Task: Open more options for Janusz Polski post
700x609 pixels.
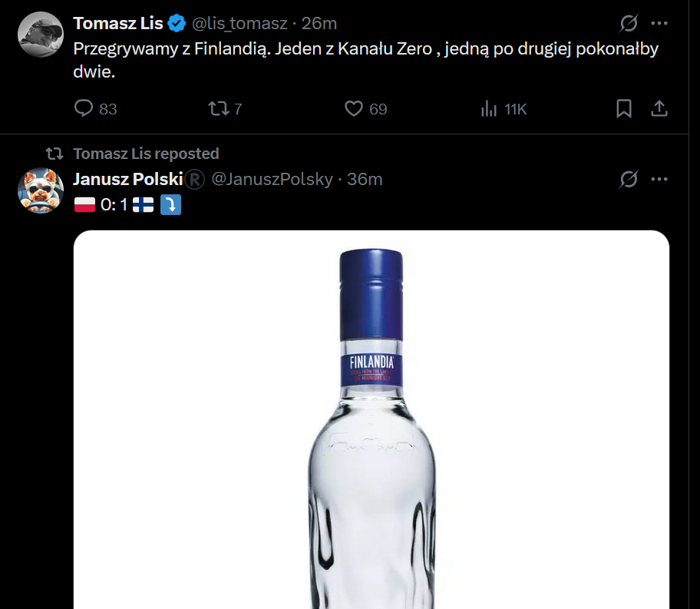Action: [x=659, y=180]
